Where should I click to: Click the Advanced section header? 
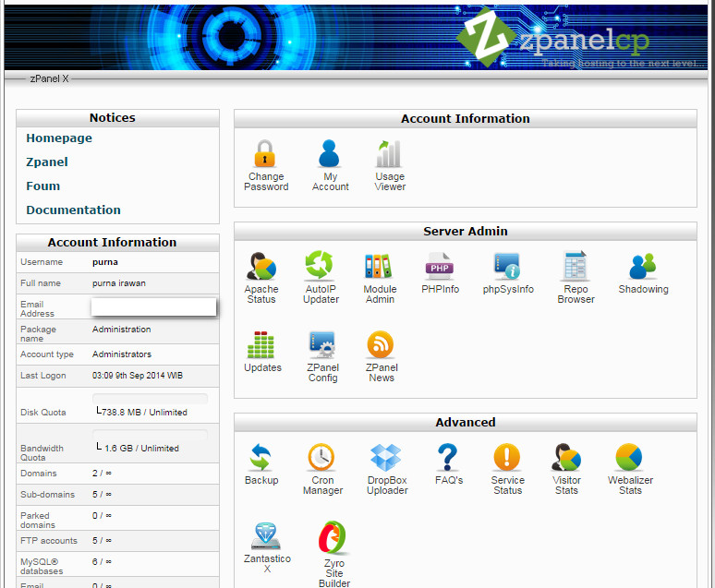pos(466,423)
